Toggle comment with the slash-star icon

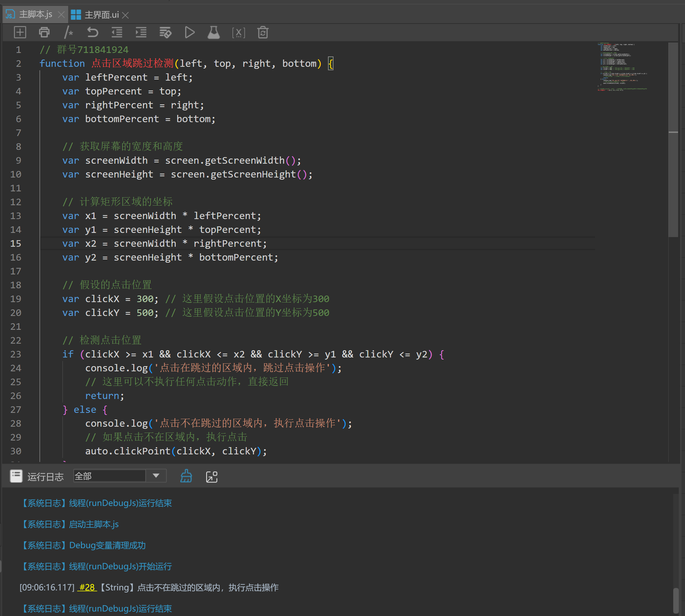[x=68, y=33]
